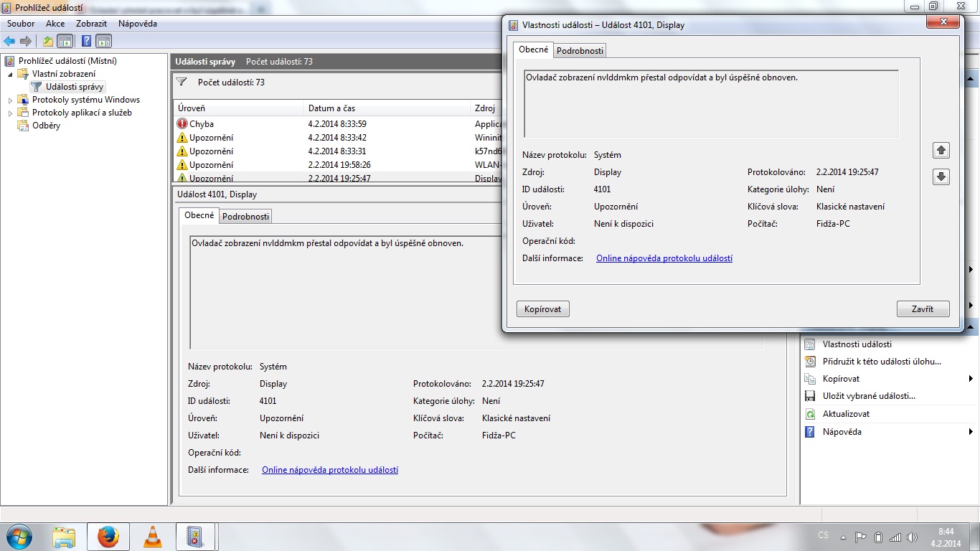Expand the Protokoly aplikací a služeb node
This screenshot has height=551, width=980.
(x=10, y=113)
